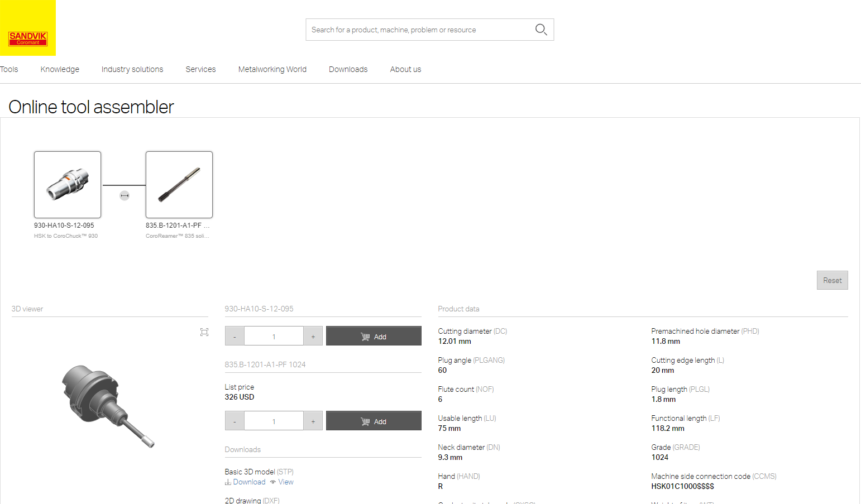Select the 835.B-1201-A1-PF reamer thumbnail
The height and width of the screenshot is (504, 861).
179,185
